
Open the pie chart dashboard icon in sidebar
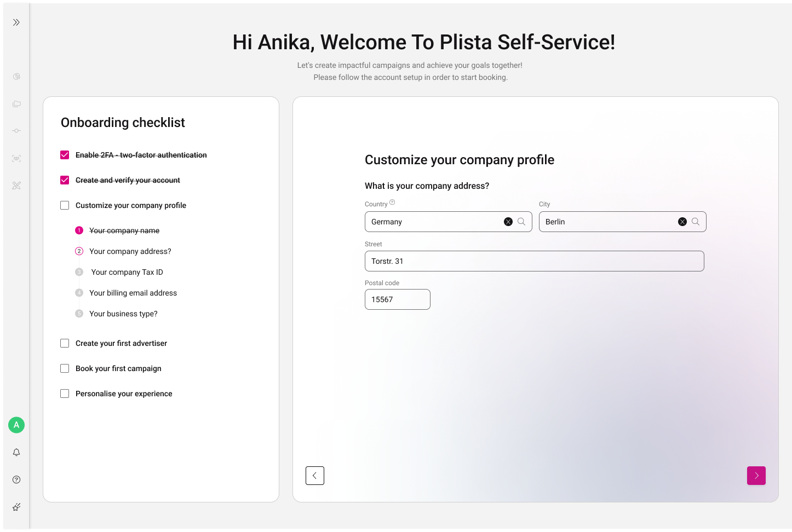click(16, 77)
